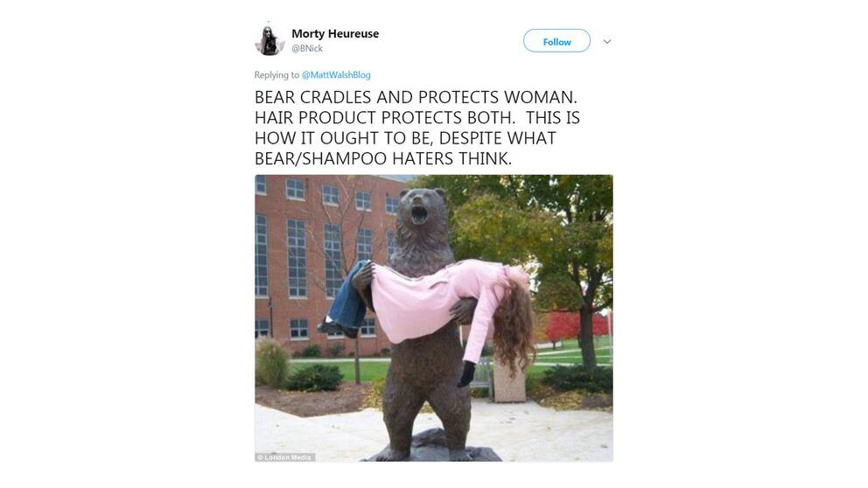This screenshot has height=488, width=868.
Task: Click the 'BEAR/SHAMPOO HATERS THINK.' line
Action: tap(383, 159)
